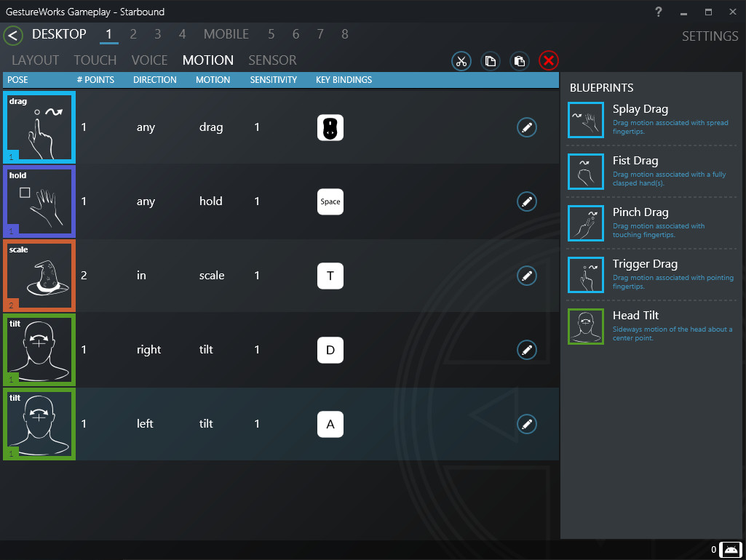Edit the left tilt gesture

527,424
